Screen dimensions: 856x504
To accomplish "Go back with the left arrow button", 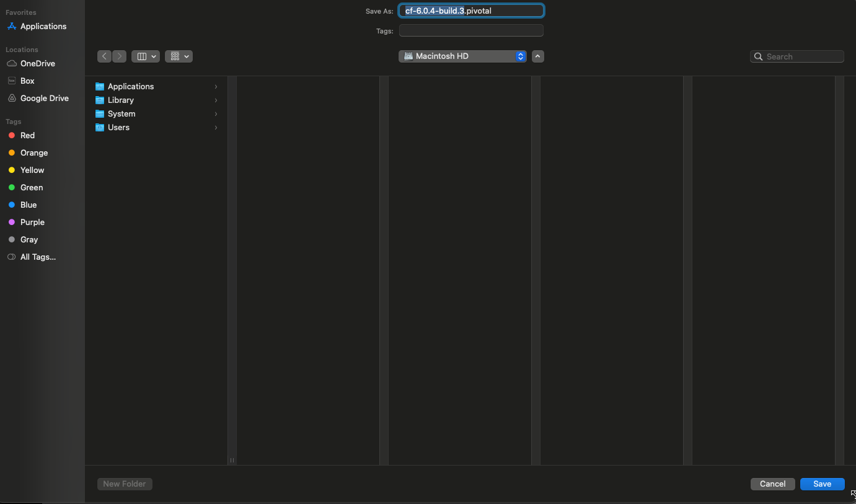I will click(x=104, y=56).
